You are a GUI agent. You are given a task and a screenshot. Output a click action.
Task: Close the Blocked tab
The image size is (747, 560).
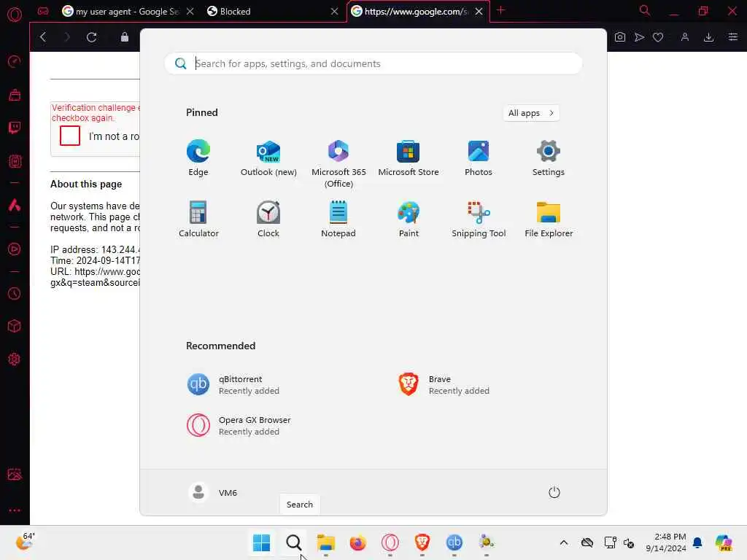[334, 12]
